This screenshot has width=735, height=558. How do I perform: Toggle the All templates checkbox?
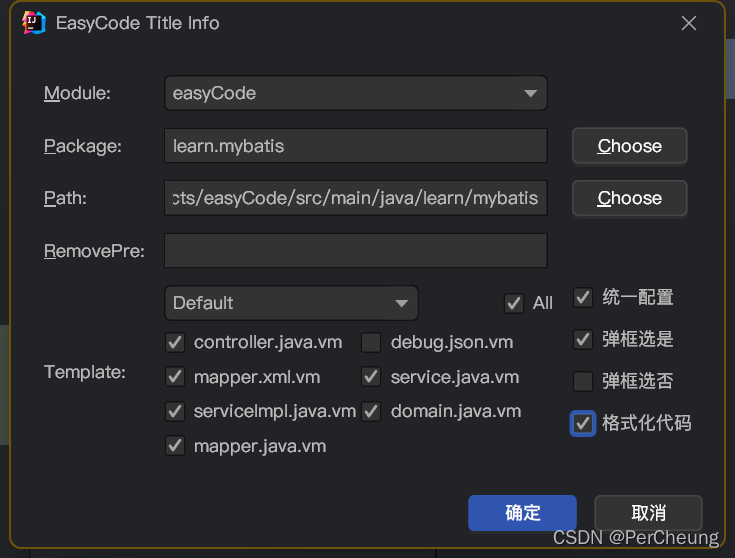point(514,303)
